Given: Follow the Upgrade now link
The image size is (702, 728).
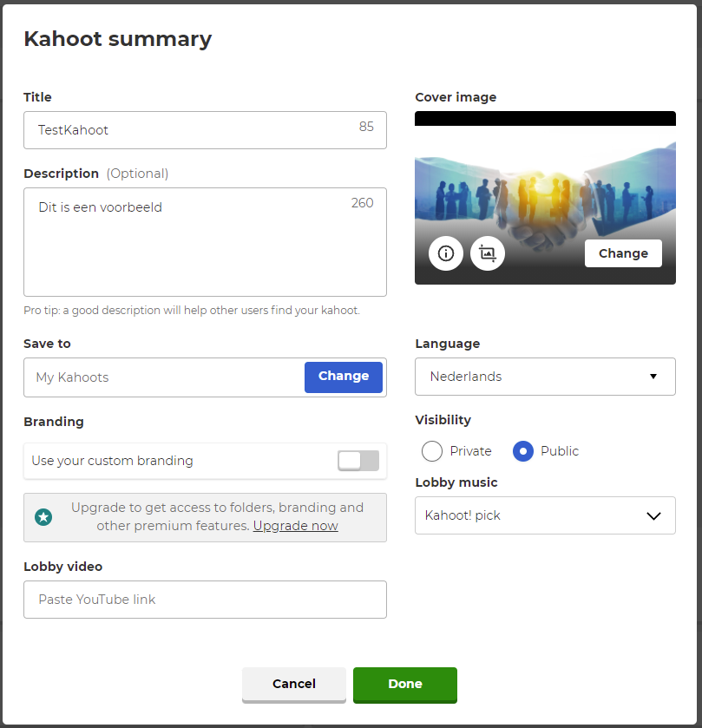Looking at the screenshot, I should (x=296, y=526).
